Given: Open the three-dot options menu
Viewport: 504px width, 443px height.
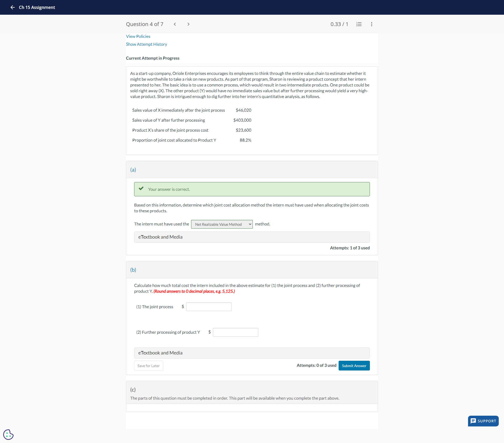Looking at the screenshot, I should (x=371, y=24).
